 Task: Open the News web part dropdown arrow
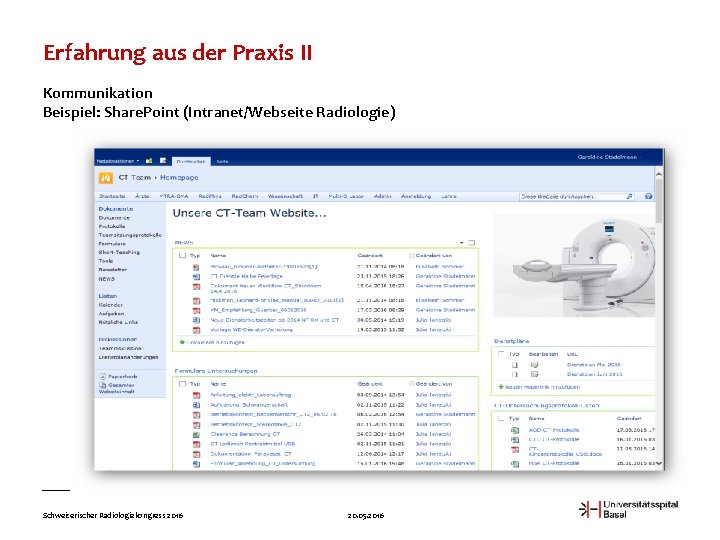tap(461, 242)
